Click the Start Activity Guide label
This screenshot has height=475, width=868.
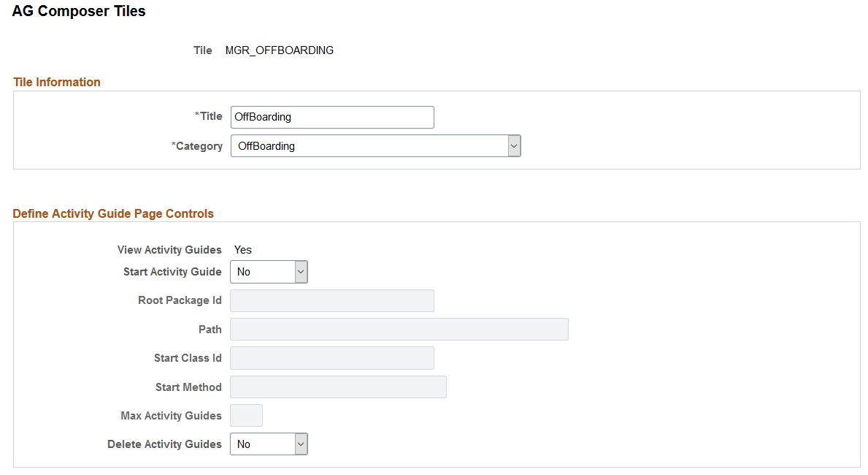click(x=172, y=272)
